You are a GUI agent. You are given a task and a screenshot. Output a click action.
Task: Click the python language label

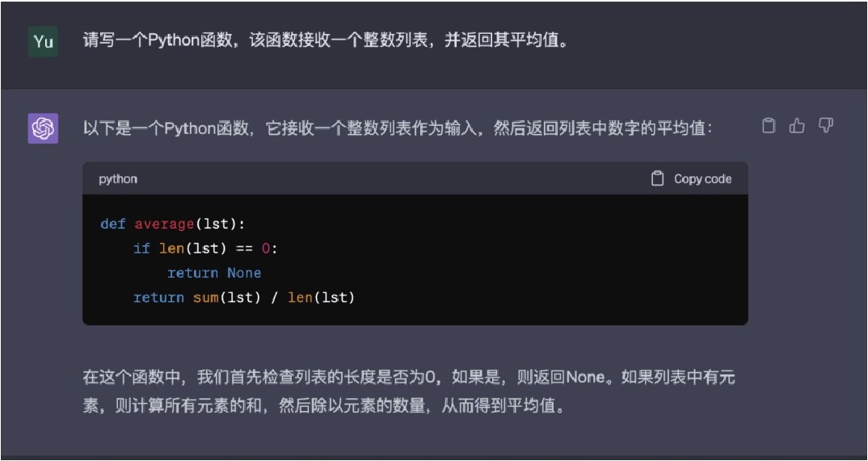click(118, 179)
